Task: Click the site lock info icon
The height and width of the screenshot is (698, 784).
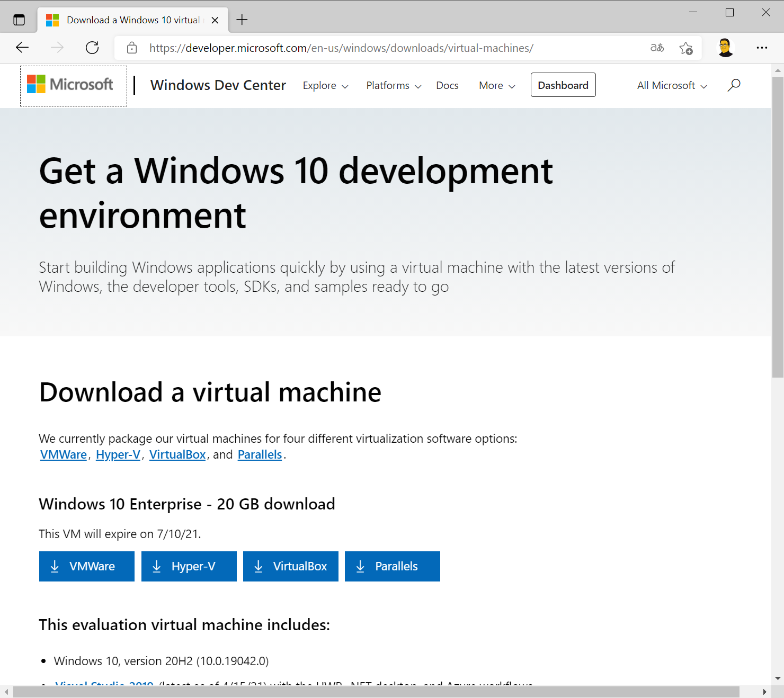Action: click(x=132, y=48)
